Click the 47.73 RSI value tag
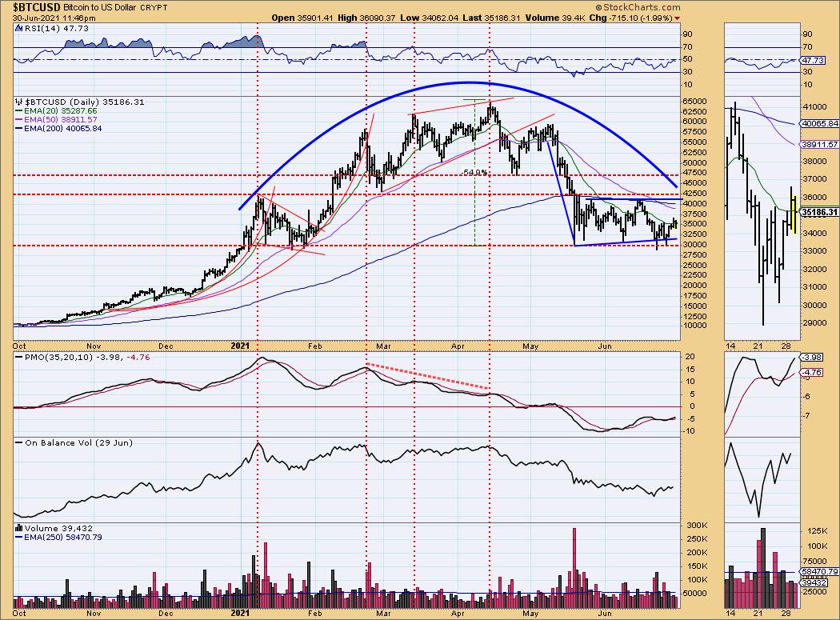The image size is (840, 620). (x=814, y=61)
